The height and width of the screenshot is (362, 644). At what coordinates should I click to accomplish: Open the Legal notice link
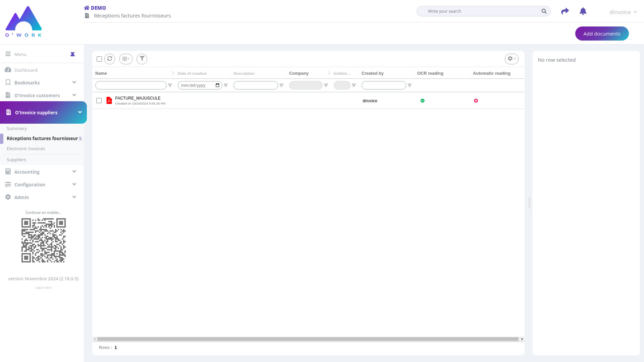[43, 288]
